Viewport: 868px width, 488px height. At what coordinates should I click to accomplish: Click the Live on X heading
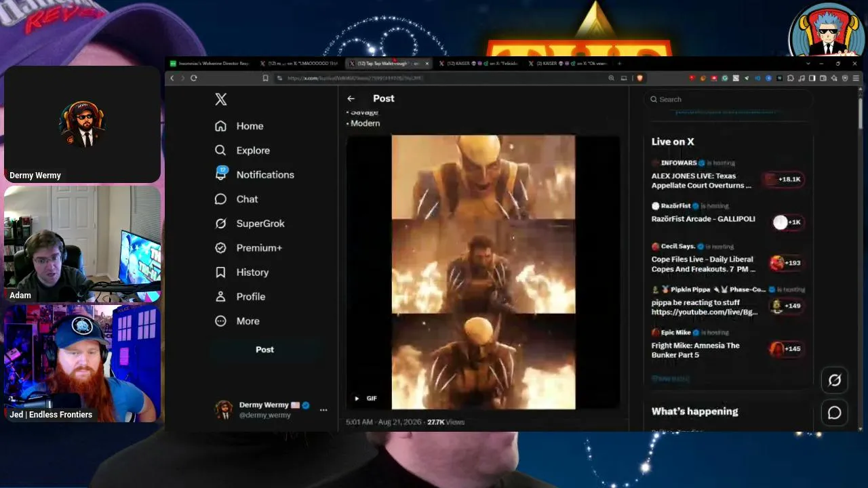tap(673, 142)
